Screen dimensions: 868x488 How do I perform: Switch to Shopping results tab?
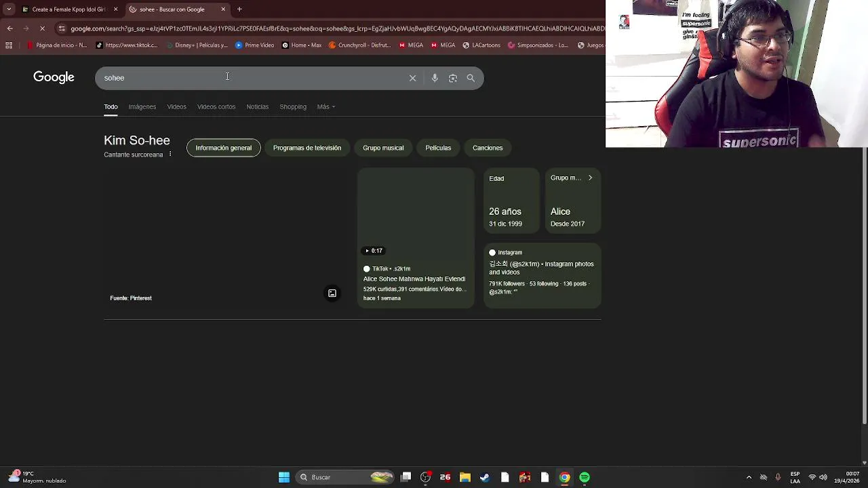(x=293, y=106)
